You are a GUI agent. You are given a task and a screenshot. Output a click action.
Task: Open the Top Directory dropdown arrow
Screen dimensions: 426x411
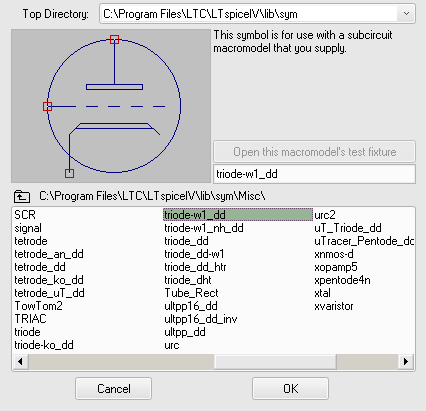[x=406, y=14]
